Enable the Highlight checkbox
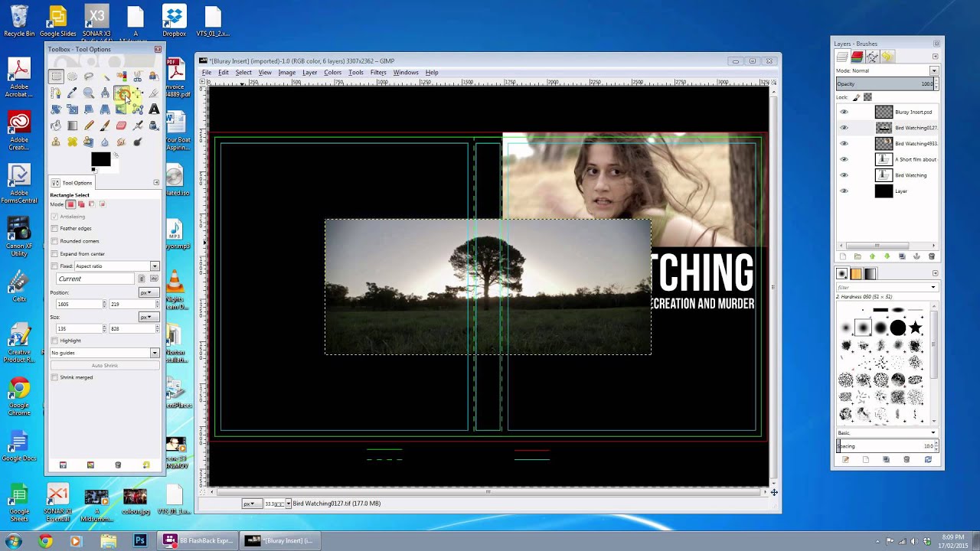 54,341
